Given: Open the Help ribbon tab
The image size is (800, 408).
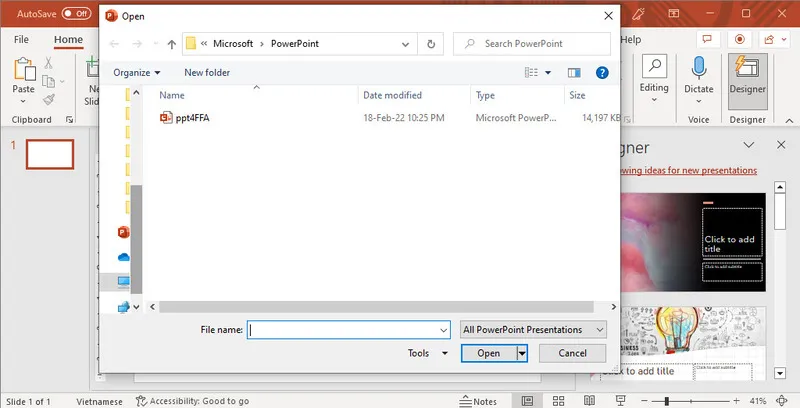Looking at the screenshot, I should [x=631, y=40].
